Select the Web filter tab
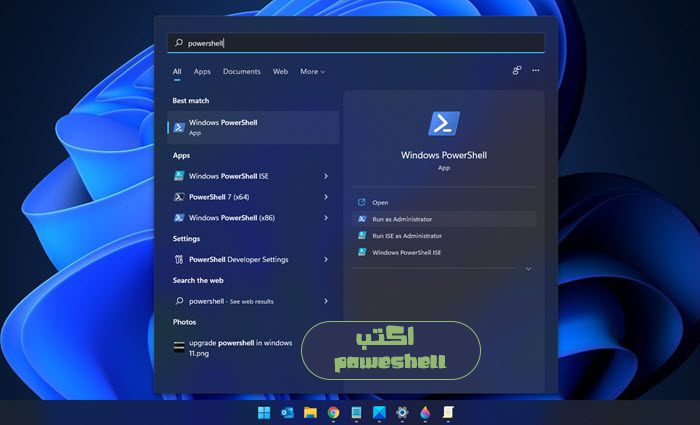This screenshot has width=700, height=425. [280, 72]
